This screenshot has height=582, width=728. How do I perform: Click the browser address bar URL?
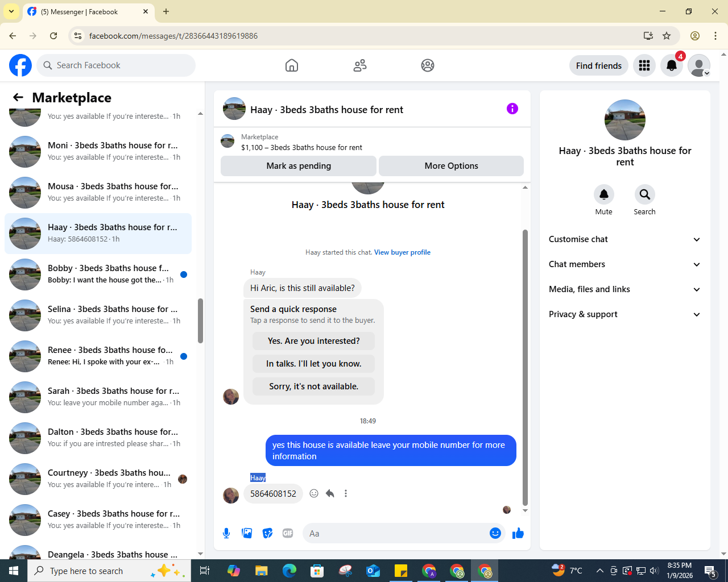[x=173, y=36]
